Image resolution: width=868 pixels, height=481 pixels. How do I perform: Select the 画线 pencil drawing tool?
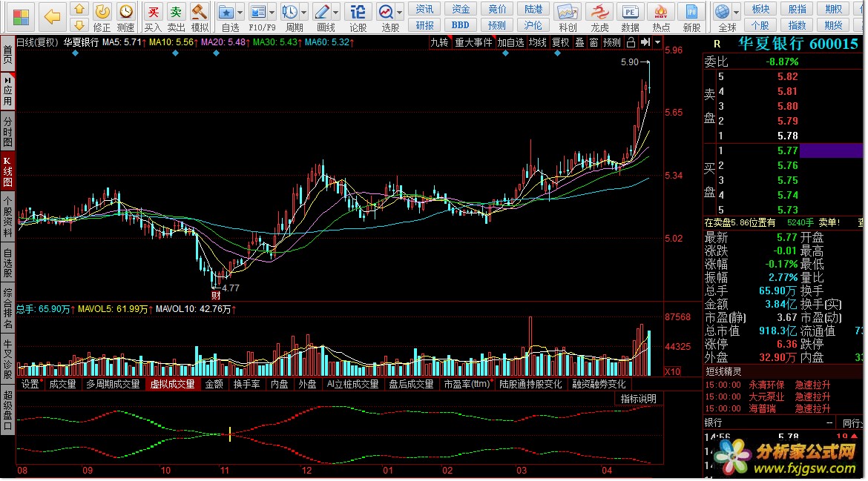tap(322, 12)
